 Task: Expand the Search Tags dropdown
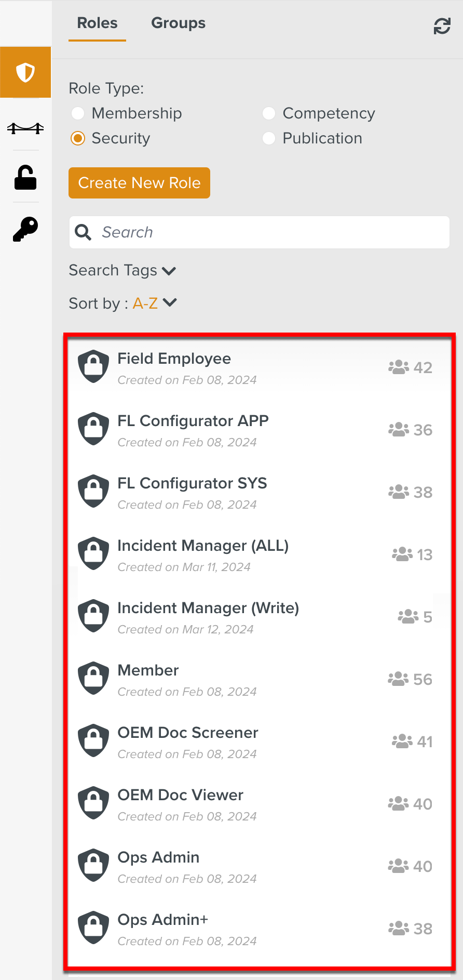(122, 271)
